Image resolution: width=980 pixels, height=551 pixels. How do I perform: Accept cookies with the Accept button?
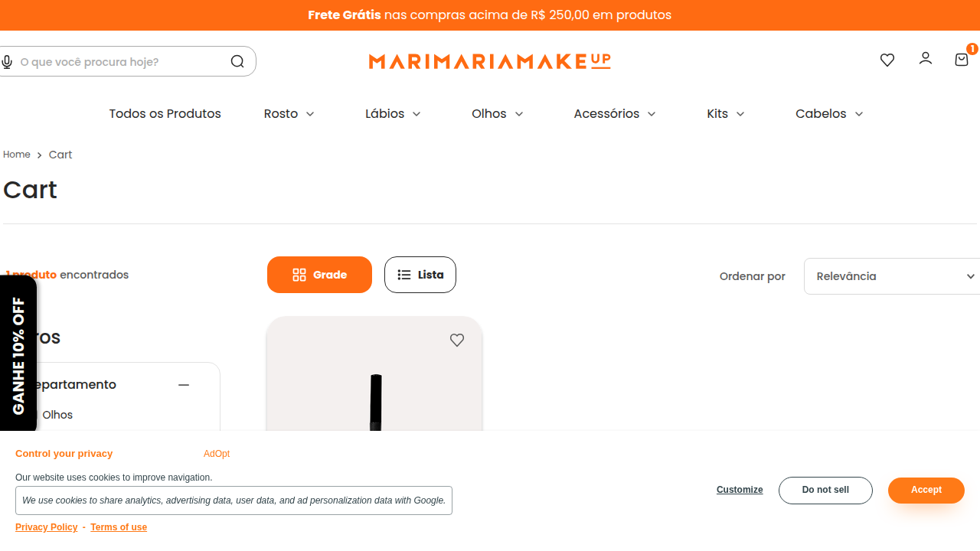926,490
